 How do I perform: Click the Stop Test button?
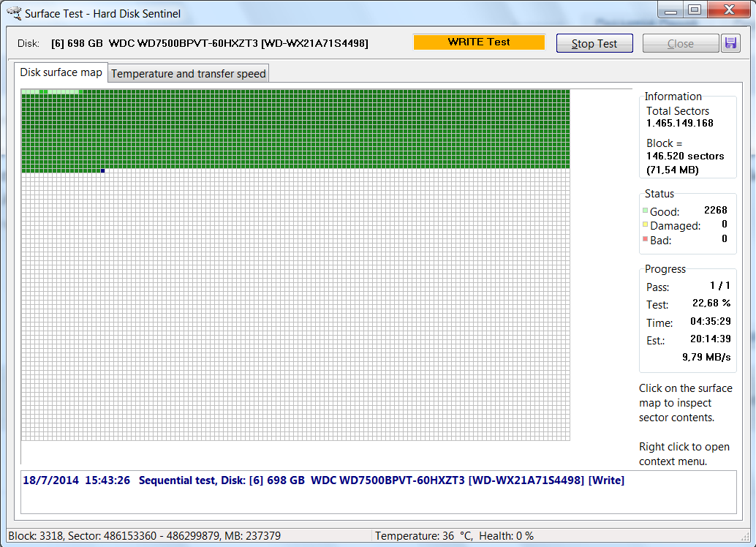pyautogui.click(x=594, y=43)
